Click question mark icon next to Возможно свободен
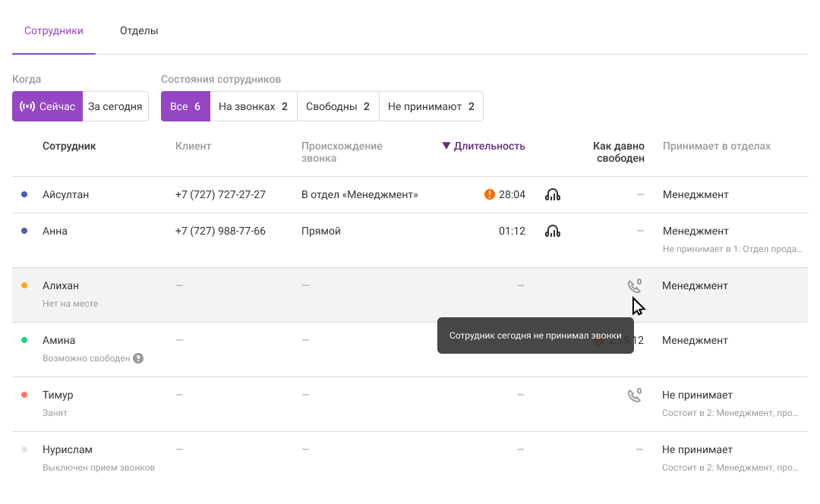The width and height of the screenshot is (820, 504). point(138,358)
